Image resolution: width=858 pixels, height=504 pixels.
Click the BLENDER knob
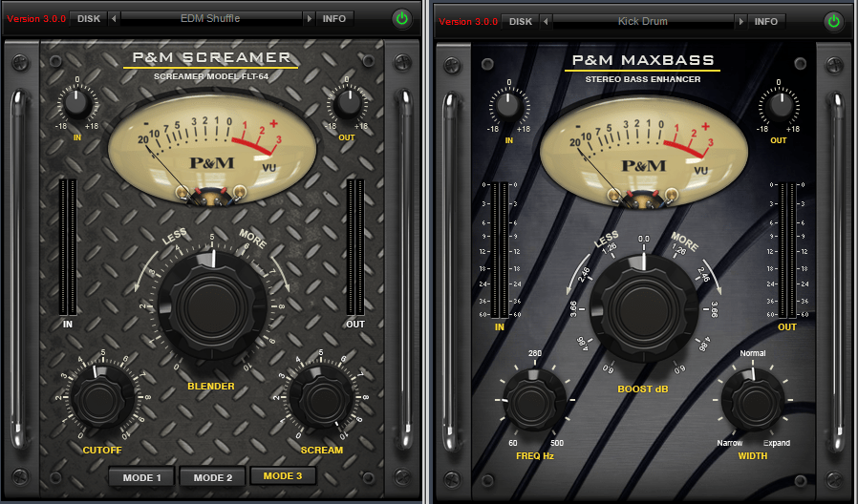212,305
